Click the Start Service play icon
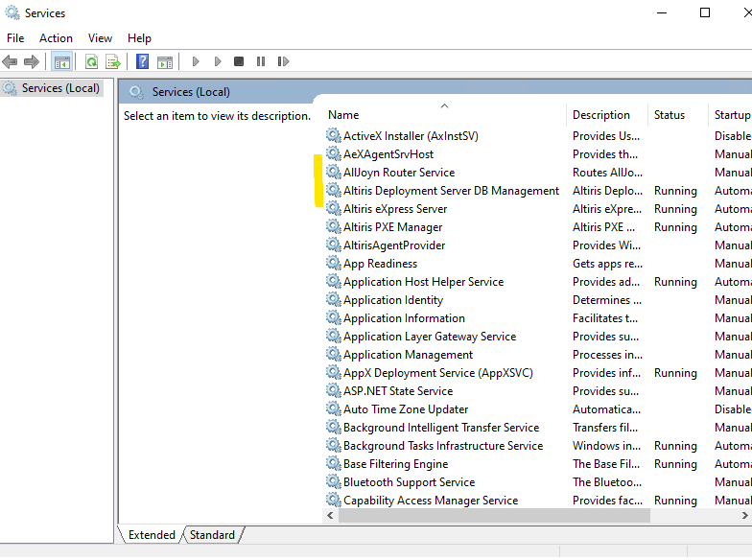752x560 pixels. coord(196,61)
